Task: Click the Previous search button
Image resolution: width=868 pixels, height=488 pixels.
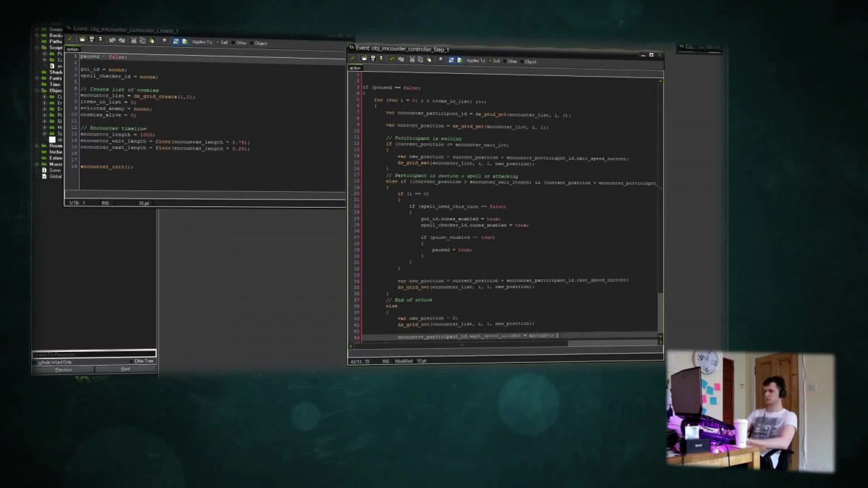Action: (64, 369)
